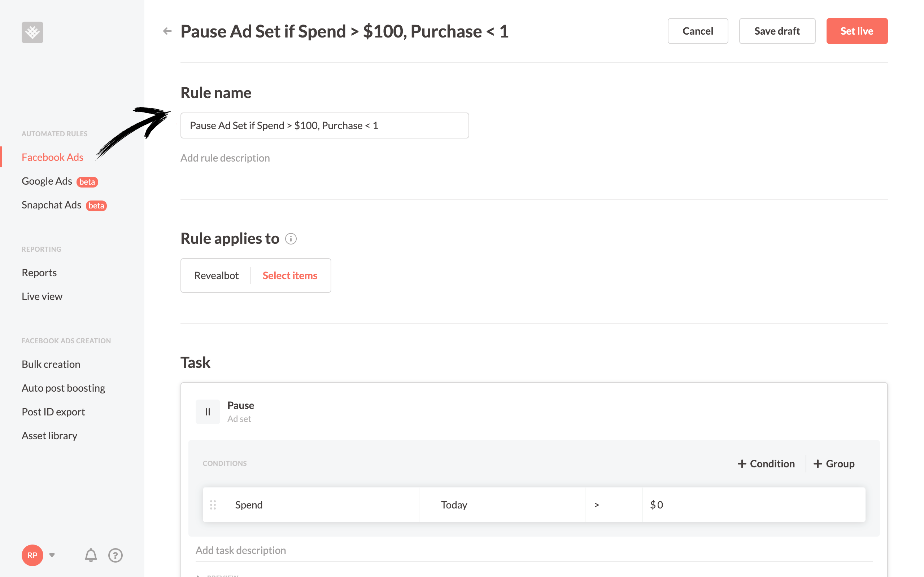
Task: Click the Select items tab
Action: tap(290, 275)
